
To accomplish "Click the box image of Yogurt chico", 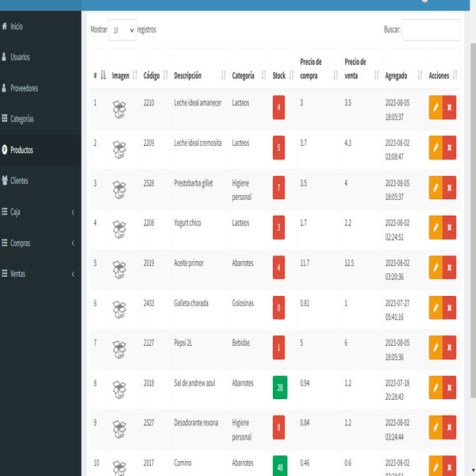I will pos(119,229).
